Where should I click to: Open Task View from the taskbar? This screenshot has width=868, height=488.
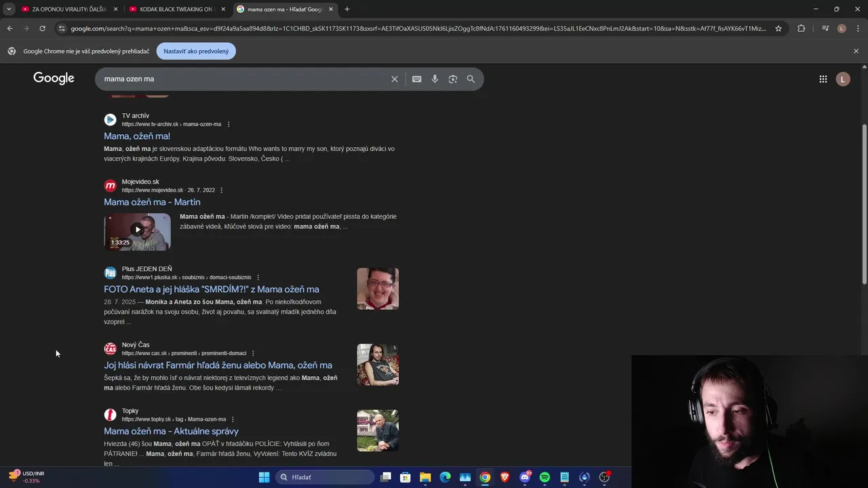click(x=386, y=477)
